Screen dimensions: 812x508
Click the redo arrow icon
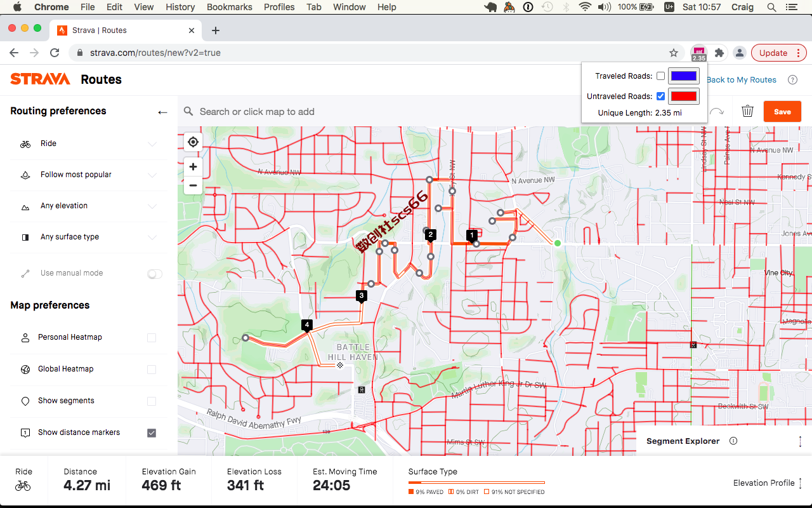(x=716, y=112)
